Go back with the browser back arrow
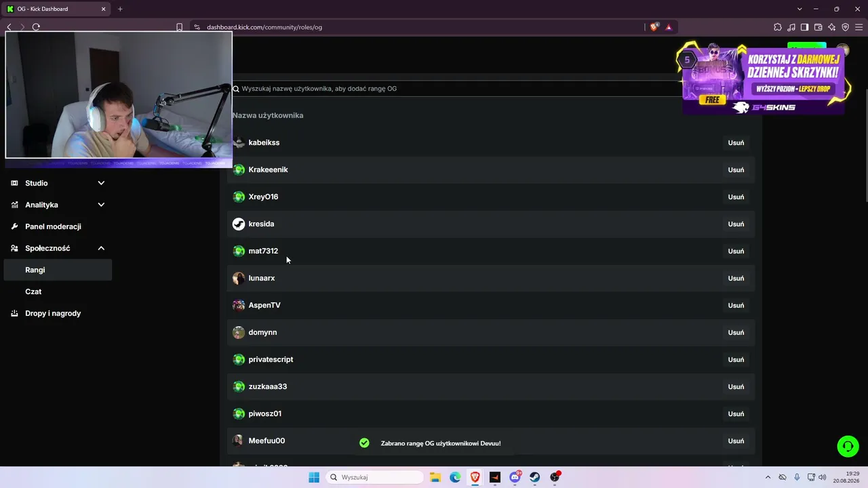This screenshot has height=488, width=868. (x=9, y=27)
